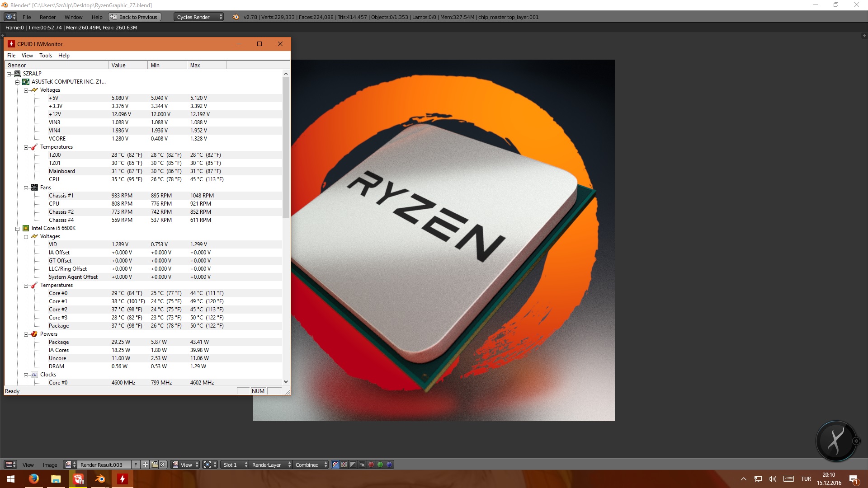Open the pivot point selector icon
The image size is (868, 488).
coord(210,465)
